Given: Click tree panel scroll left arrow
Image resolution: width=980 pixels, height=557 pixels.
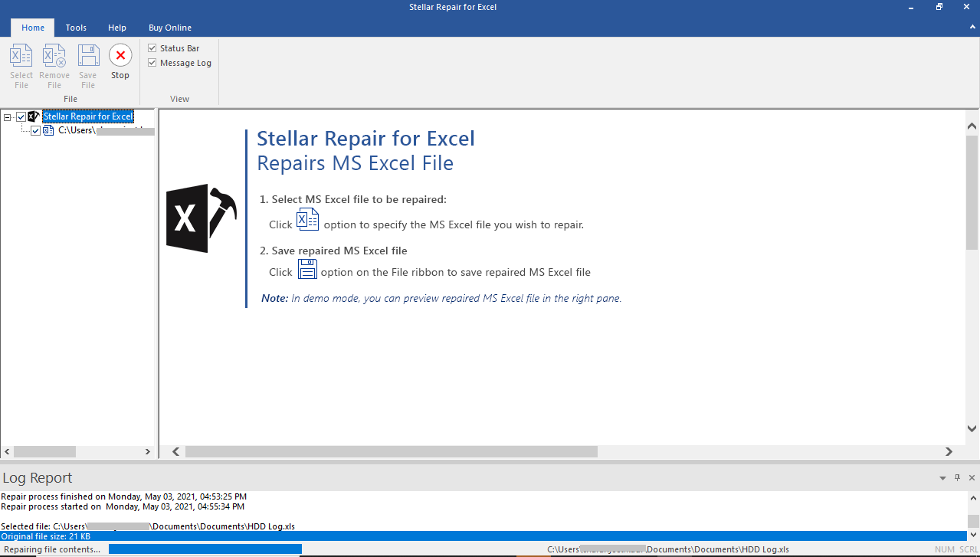Looking at the screenshot, I should click(x=7, y=452).
